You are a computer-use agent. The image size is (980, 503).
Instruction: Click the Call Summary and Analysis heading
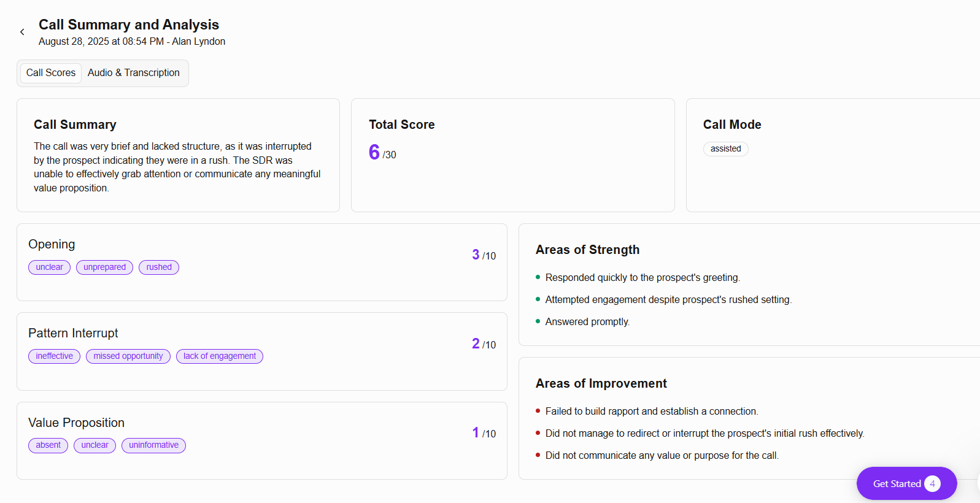[x=129, y=25]
